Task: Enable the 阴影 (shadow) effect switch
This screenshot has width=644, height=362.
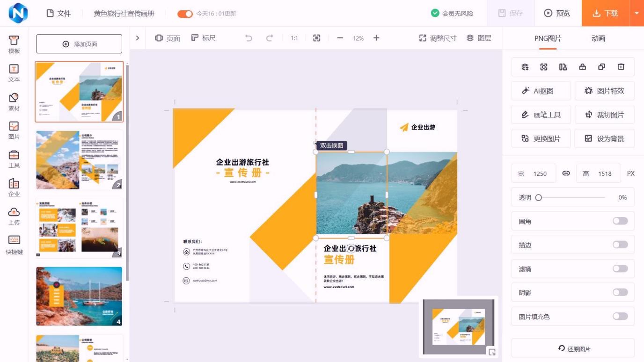Action: tap(619, 292)
